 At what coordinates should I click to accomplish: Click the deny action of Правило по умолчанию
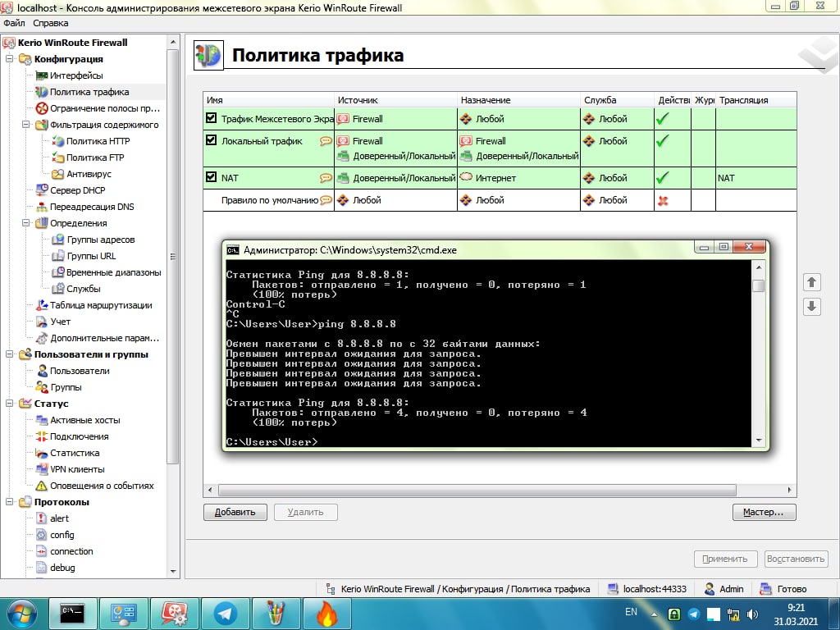click(663, 201)
